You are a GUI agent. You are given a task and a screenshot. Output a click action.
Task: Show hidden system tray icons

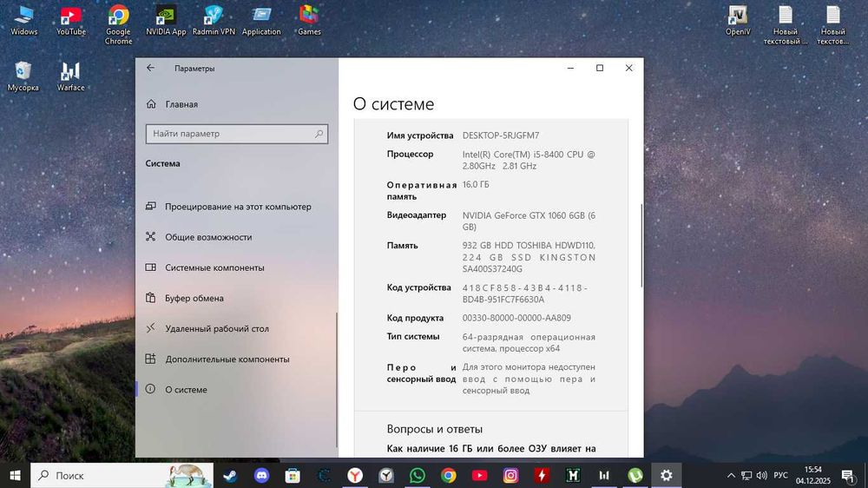pos(731,475)
